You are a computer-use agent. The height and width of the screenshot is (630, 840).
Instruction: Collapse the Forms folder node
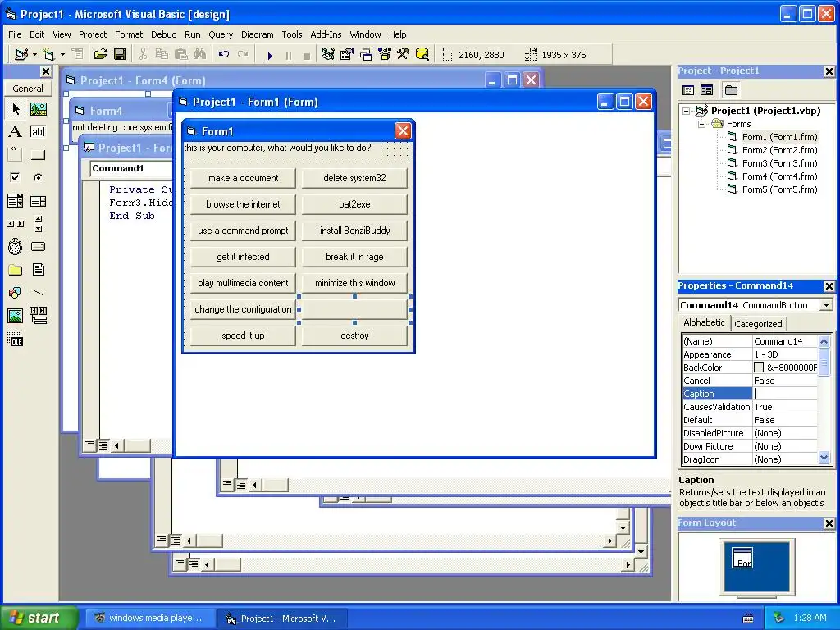click(702, 125)
